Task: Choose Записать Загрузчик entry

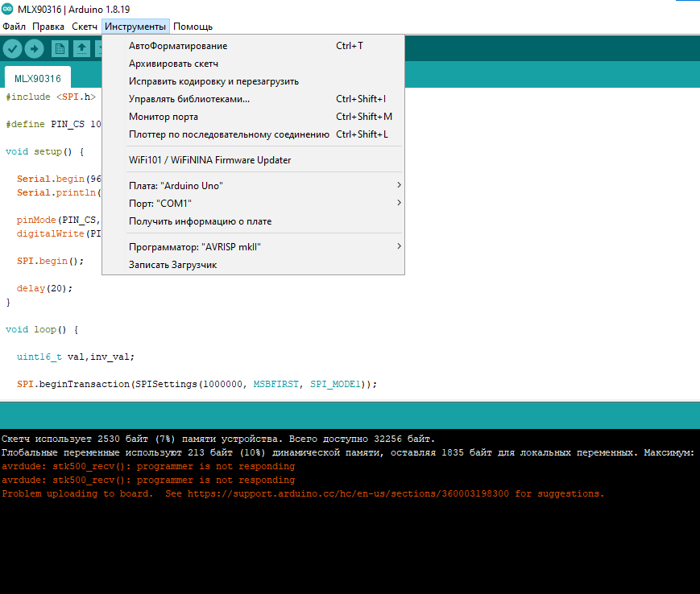Action: tap(253, 265)
